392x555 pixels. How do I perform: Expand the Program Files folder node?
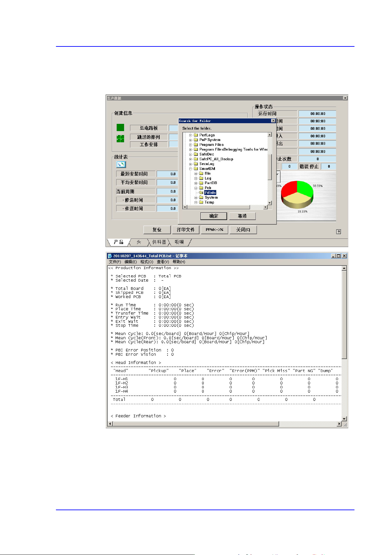click(x=190, y=145)
